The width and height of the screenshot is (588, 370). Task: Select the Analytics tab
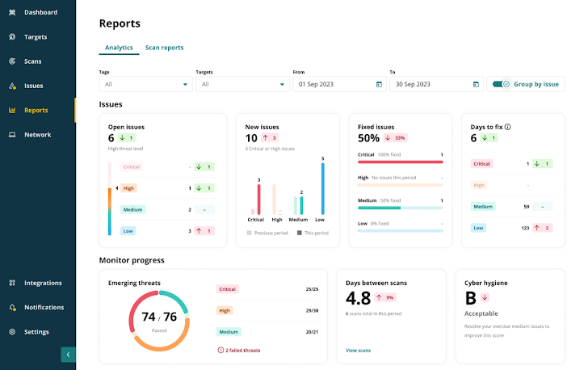(119, 48)
